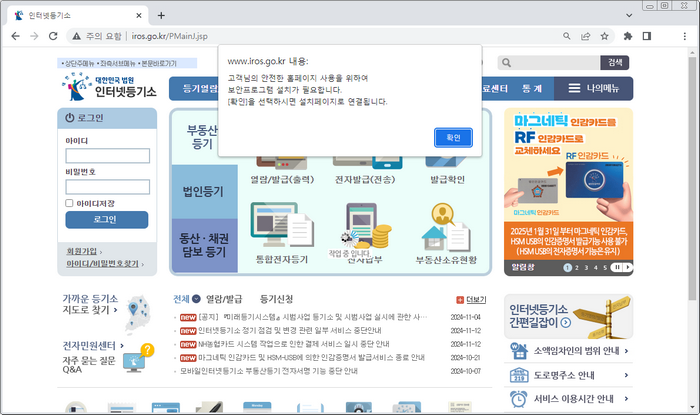Reload the current page

(x=53, y=36)
